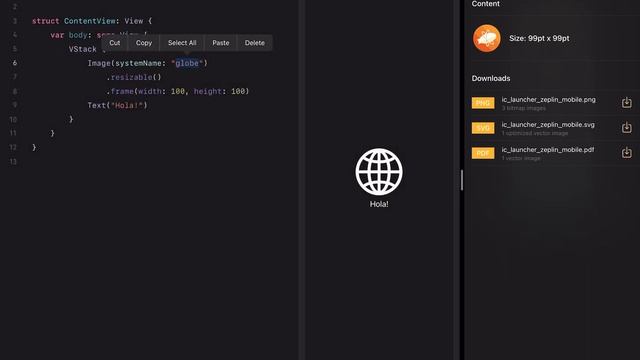640x360 pixels.
Task: Click the .resizable() modifier line
Action: point(134,77)
